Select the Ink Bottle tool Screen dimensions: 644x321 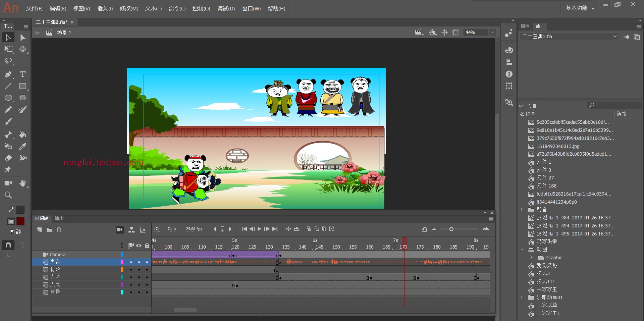coord(8,147)
